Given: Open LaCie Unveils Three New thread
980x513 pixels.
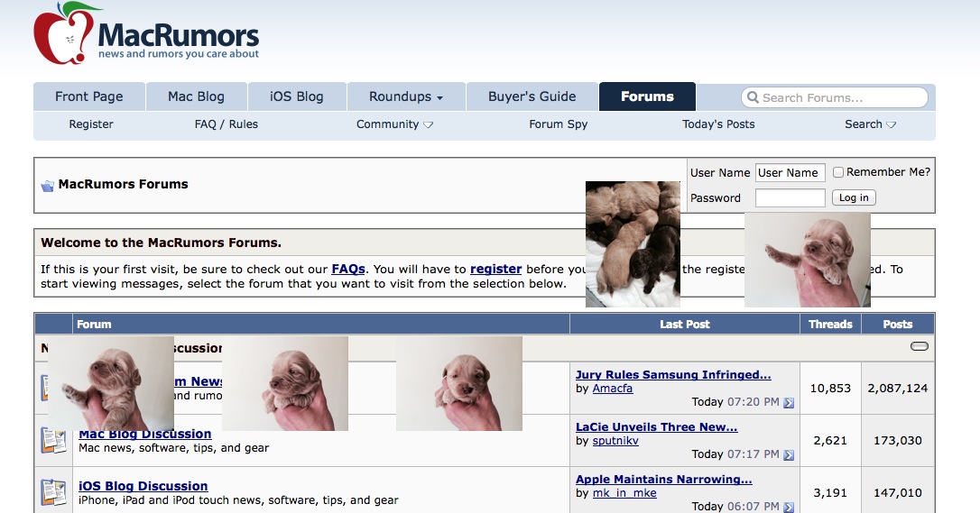Looking at the screenshot, I should coord(656,426).
